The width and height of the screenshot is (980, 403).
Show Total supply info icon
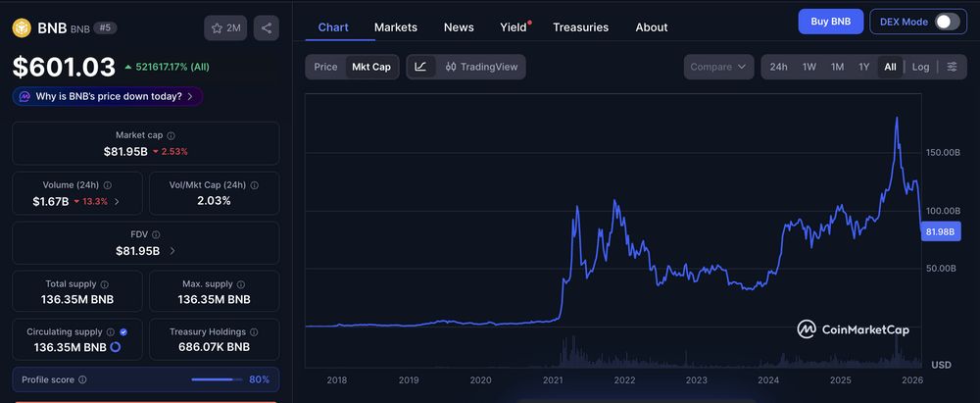(x=105, y=284)
